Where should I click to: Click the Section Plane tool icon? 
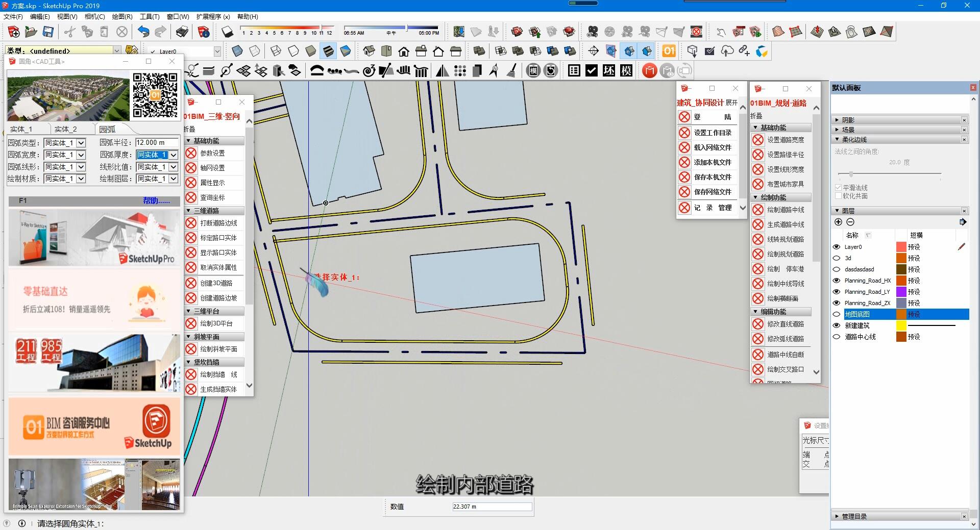tap(594, 51)
